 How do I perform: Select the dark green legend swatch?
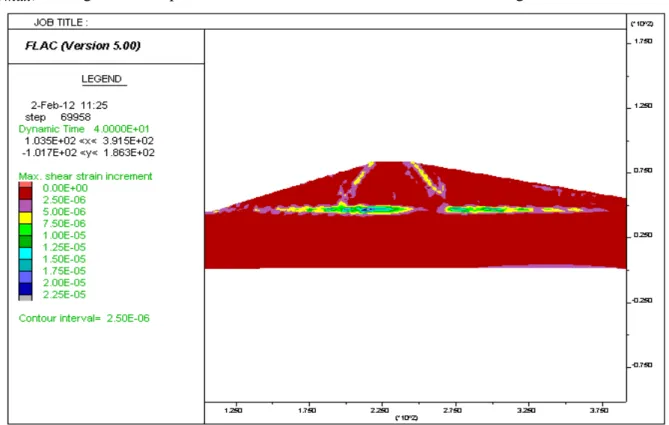point(25,242)
